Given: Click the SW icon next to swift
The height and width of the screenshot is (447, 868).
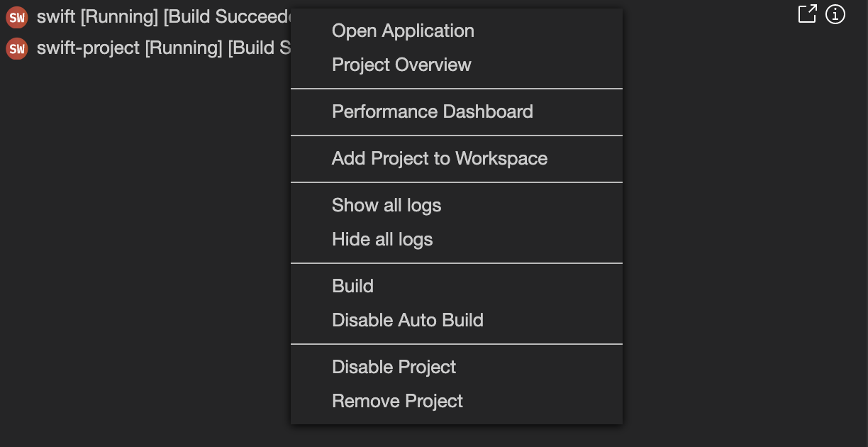Looking at the screenshot, I should (x=16, y=16).
